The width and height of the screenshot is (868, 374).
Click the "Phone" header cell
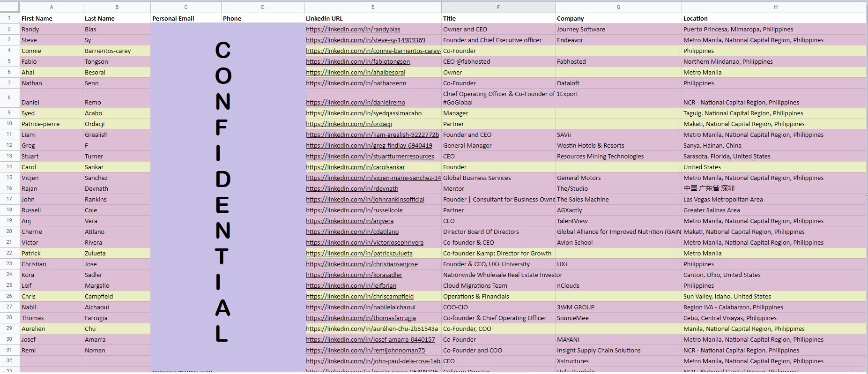coord(263,18)
